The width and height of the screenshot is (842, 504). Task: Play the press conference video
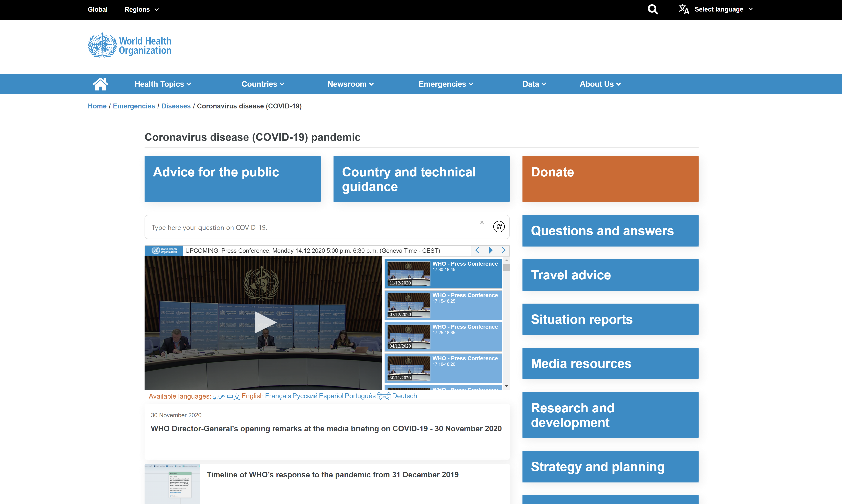263,322
